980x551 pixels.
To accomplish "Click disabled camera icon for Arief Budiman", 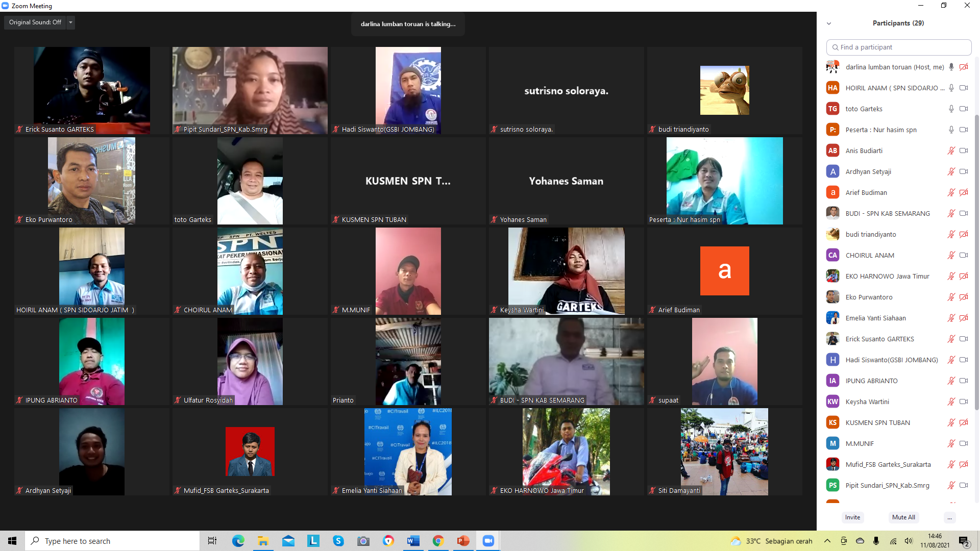I will click(x=963, y=192).
